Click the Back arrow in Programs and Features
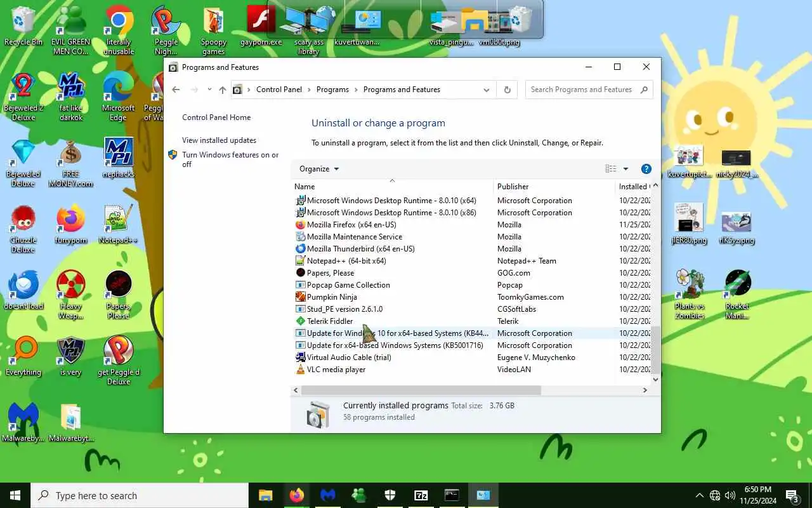 click(x=176, y=90)
